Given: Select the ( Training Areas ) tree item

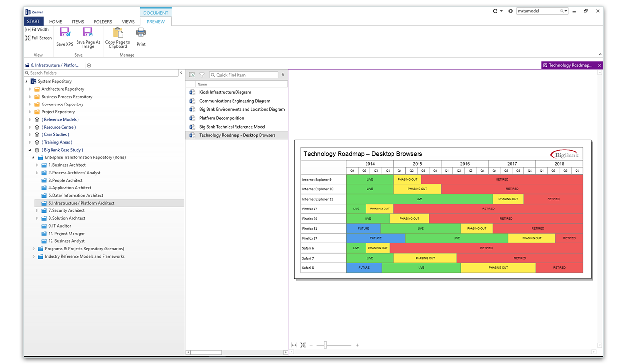Looking at the screenshot, I should (57, 142).
